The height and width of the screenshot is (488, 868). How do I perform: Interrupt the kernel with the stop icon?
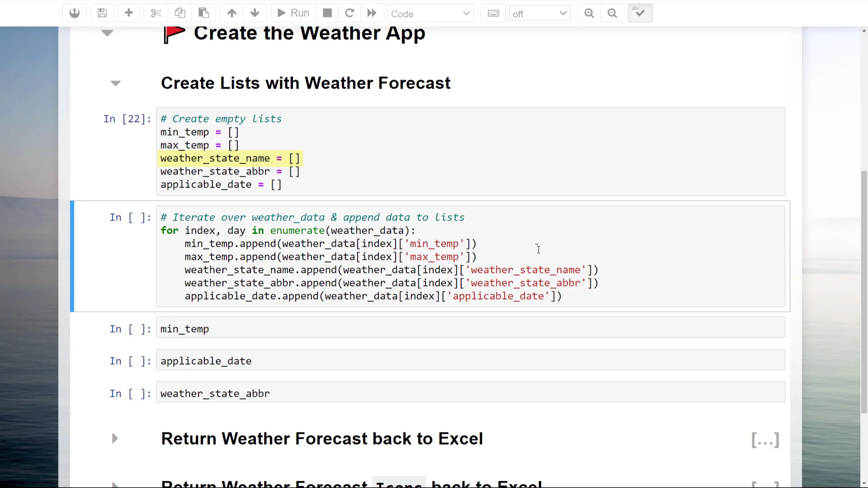click(x=327, y=13)
